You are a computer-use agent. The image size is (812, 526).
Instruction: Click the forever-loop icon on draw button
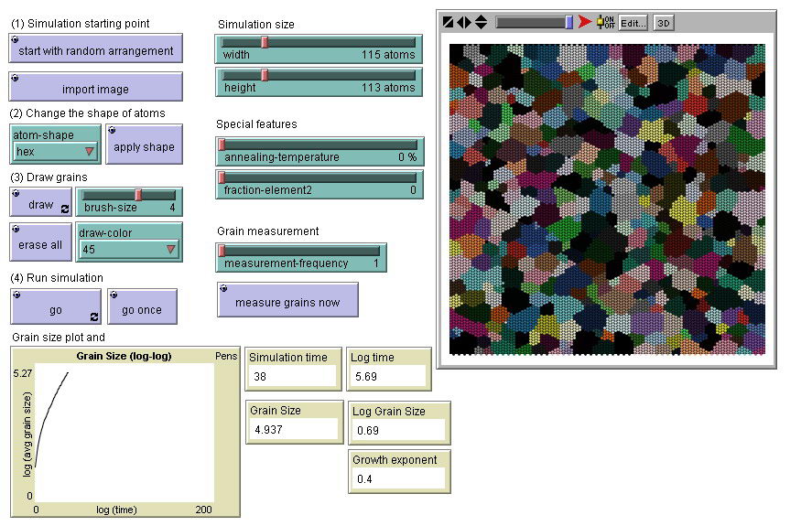click(65, 209)
